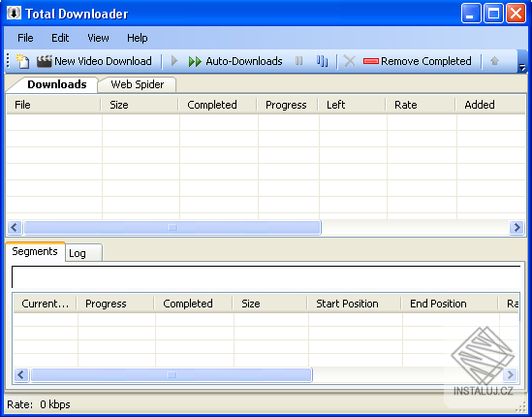Select the Segments tab
The image size is (532, 417).
(35, 251)
